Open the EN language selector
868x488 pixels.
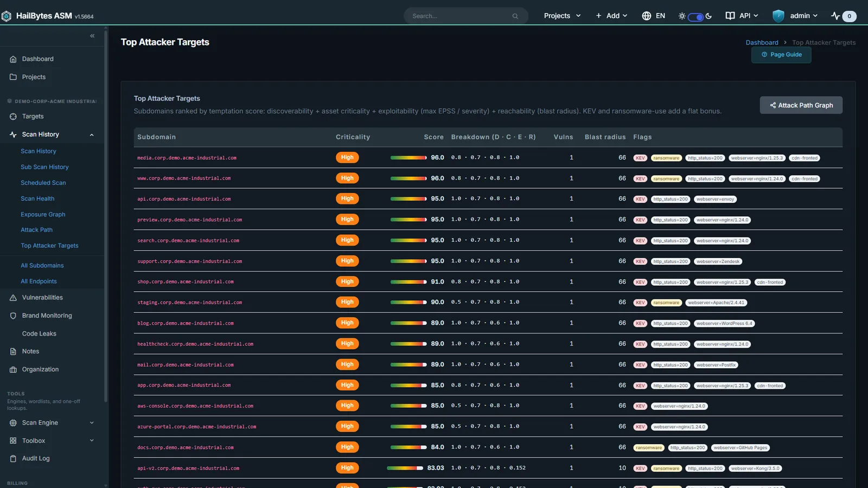[x=654, y=16]
